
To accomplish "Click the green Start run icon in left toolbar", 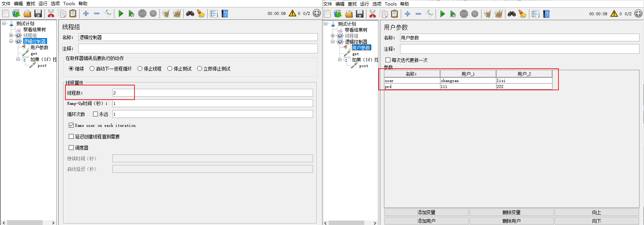I will (121, 14).
